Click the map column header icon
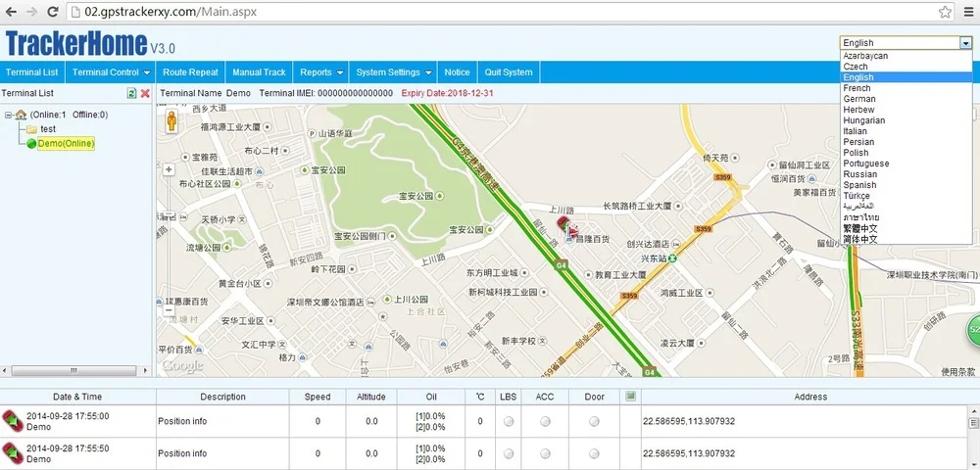The height and width of the screenshot is (470, 980). [x=630, y=396]
